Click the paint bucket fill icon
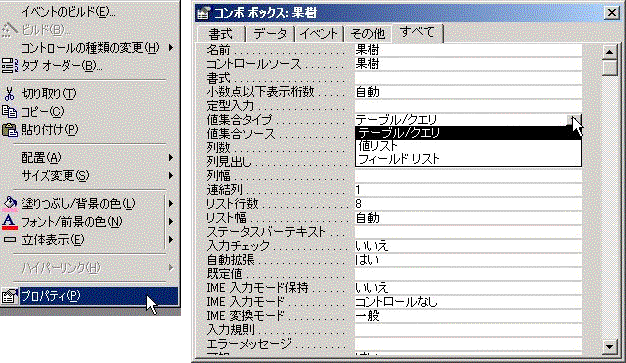Screen dimensions: 626x363 (10, 203)
